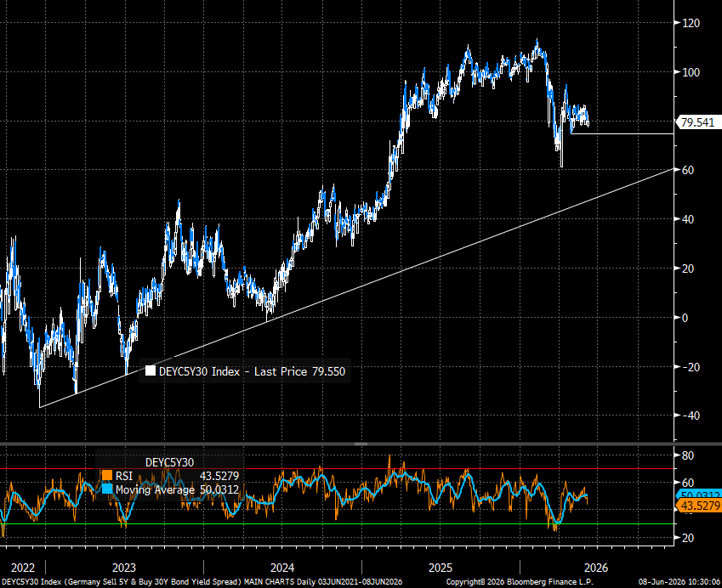
Task: Click the DEYC5Y30 title in the RSI legend
Action: coord(169,462)
